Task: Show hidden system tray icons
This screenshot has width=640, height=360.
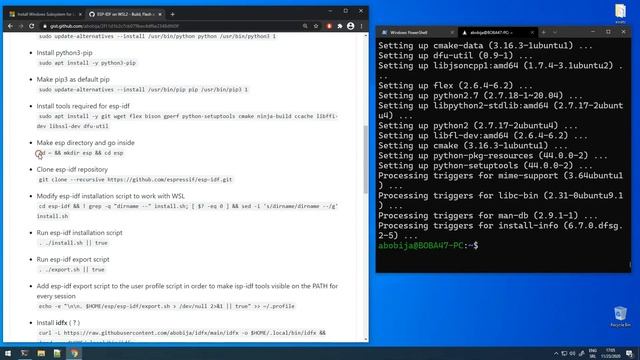Action: [556, 353]
